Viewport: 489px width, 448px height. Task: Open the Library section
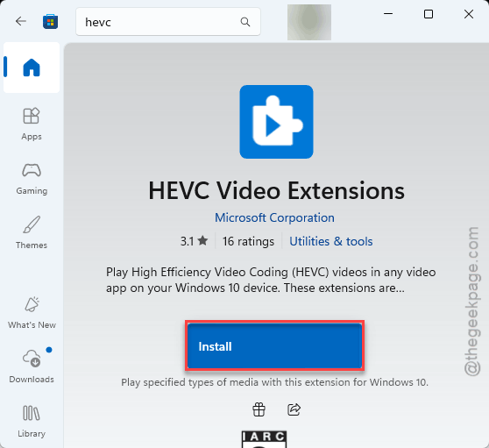(x=32, y=421)
